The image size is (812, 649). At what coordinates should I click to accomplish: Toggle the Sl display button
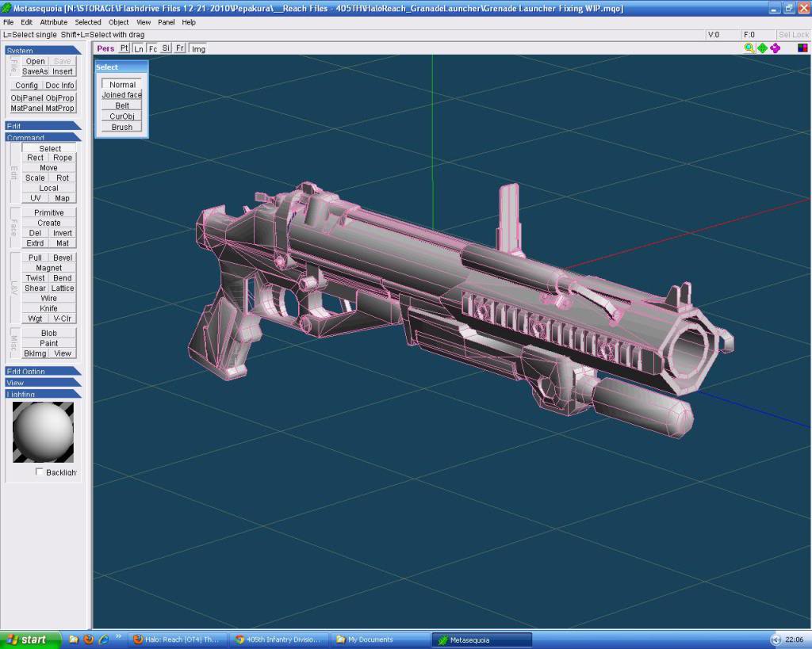166,48
